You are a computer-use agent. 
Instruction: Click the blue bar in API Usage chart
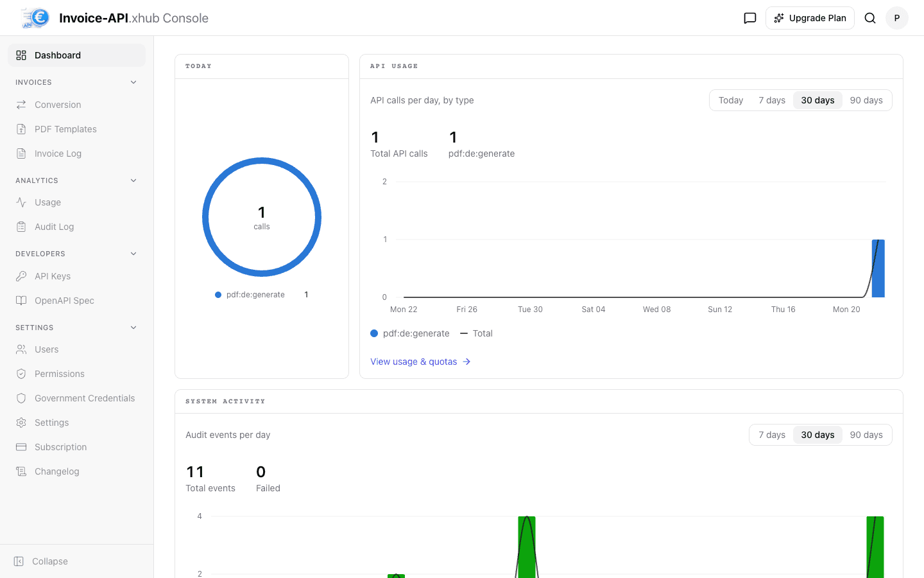(878, 268)
